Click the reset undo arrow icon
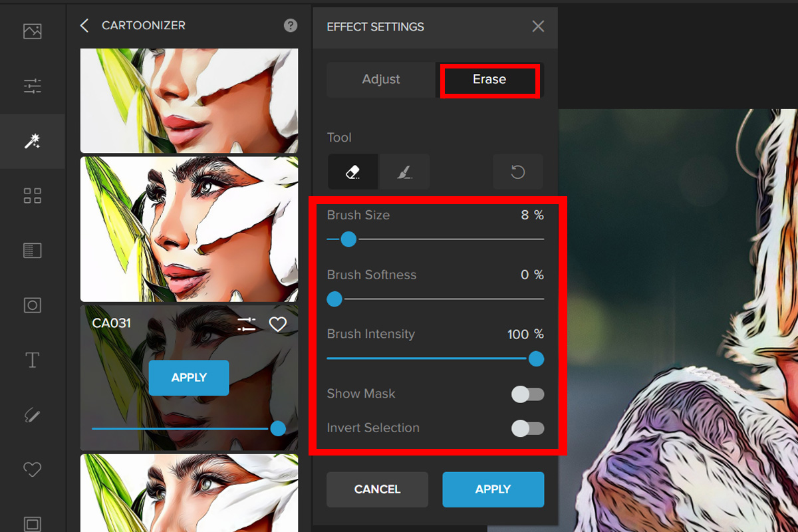 click(x=517, y=172)
